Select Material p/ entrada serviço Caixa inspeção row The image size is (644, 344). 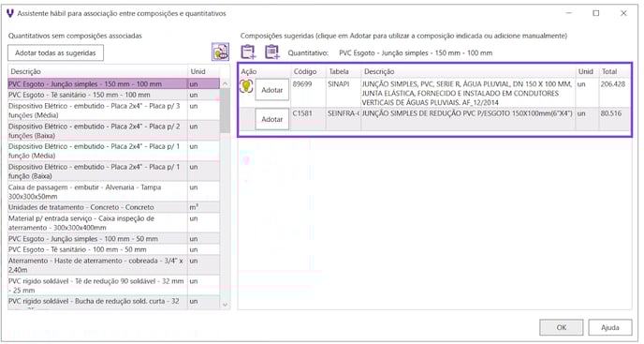(x=114, y=223)
